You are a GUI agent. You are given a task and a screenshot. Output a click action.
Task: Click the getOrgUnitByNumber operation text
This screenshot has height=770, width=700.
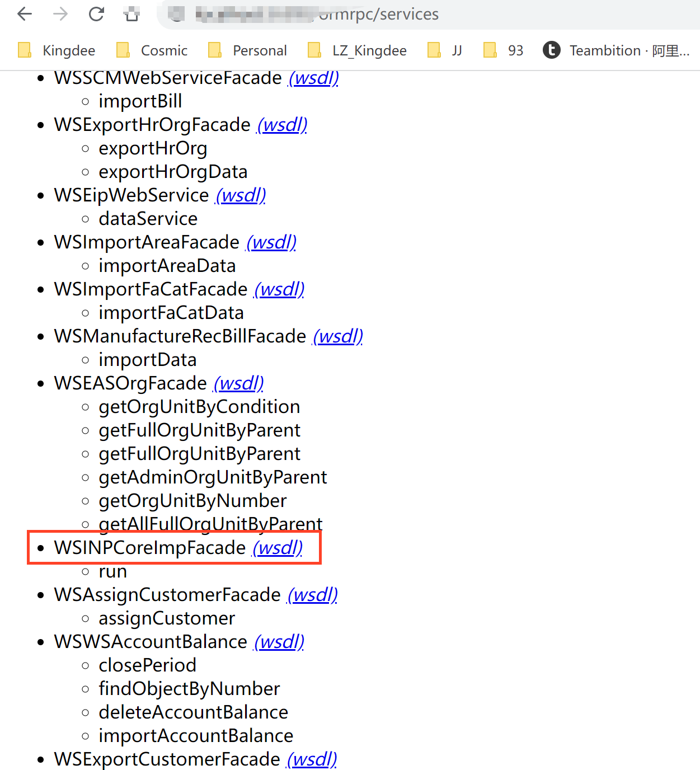193,501
